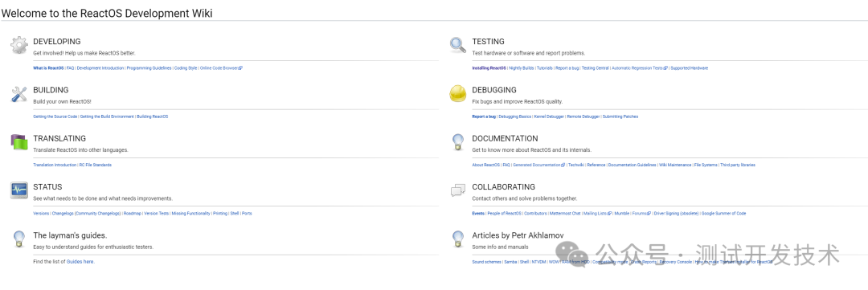This screenshot has width=868, height=290.
Task: Open FAQ link under DEVELOPING
Action: point(70,68)
